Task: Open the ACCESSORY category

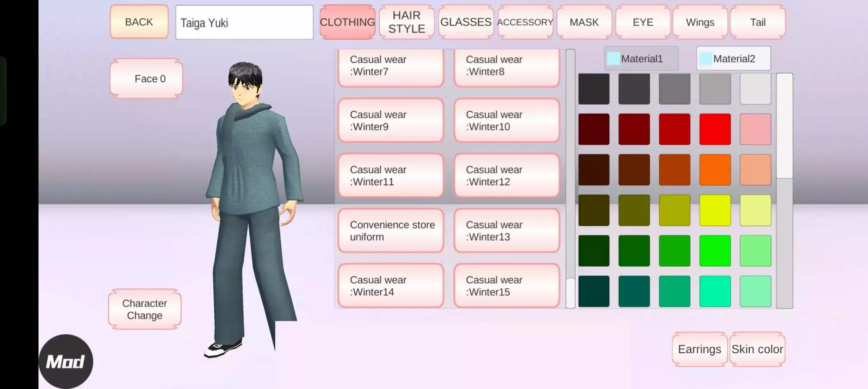Action: 525,22
